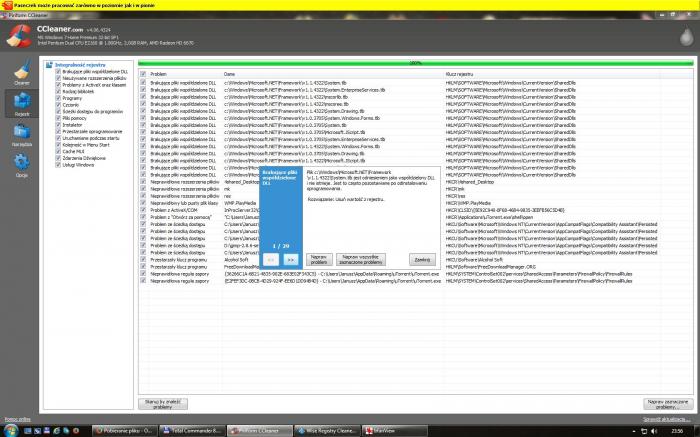Click the CCleaner logo in header
700x437 pixels.
[x=19, y=36]
